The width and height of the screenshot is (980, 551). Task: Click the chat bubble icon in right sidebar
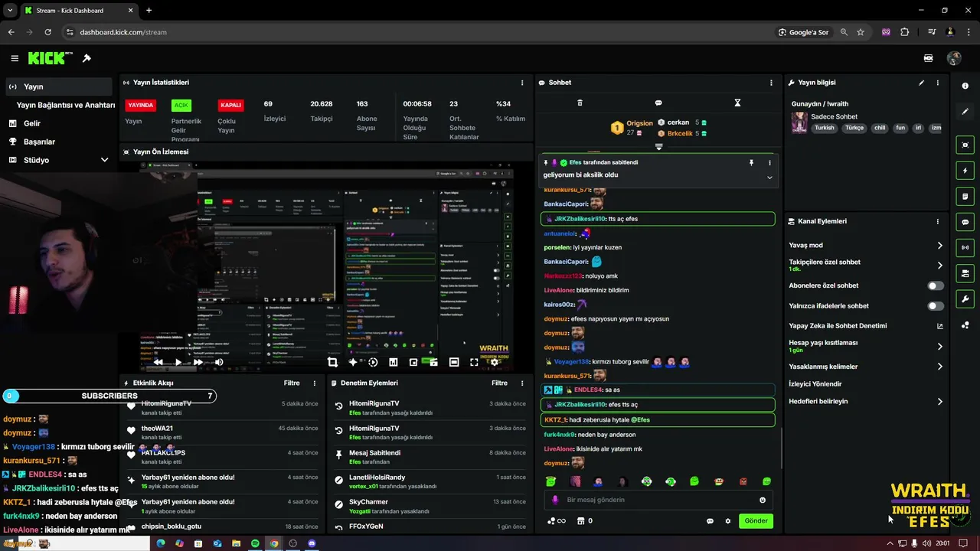click(x=965, y=222)
